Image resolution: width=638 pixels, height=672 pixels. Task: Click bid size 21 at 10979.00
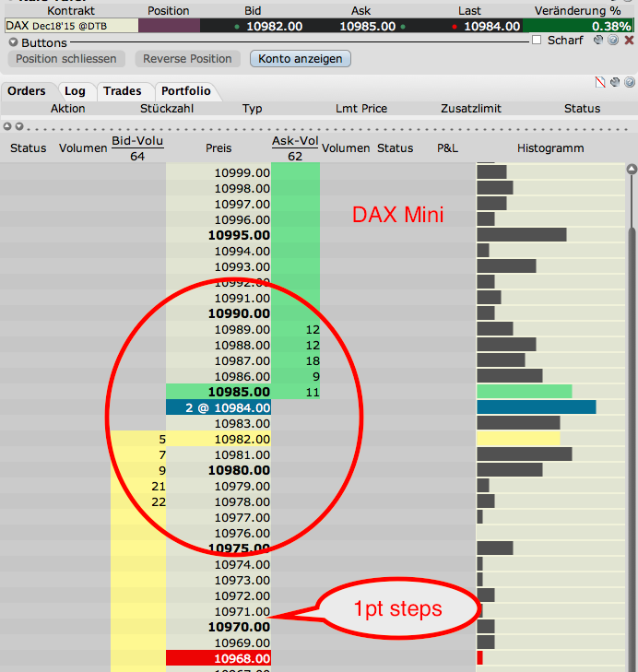[159, 487]
